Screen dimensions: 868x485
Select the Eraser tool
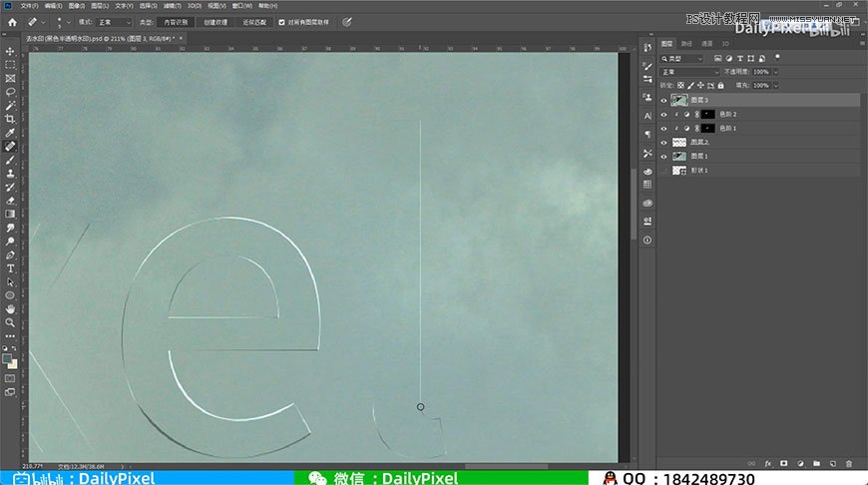(10, 201)
